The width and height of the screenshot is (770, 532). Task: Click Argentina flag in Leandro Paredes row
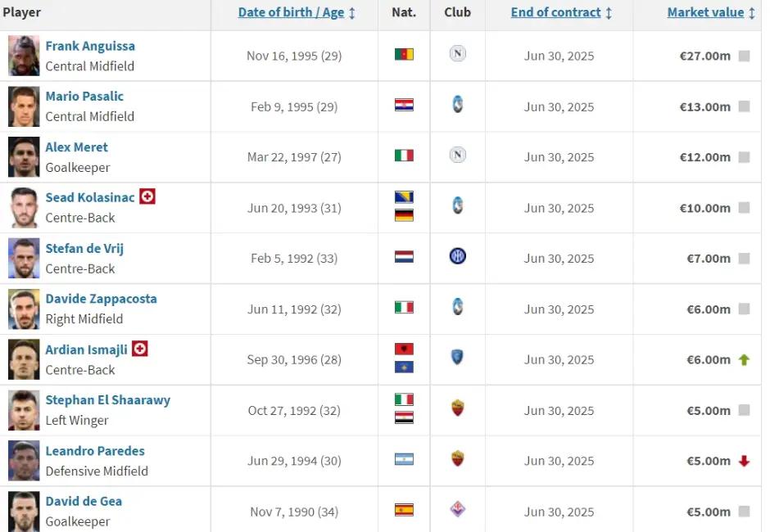point(404,459)
